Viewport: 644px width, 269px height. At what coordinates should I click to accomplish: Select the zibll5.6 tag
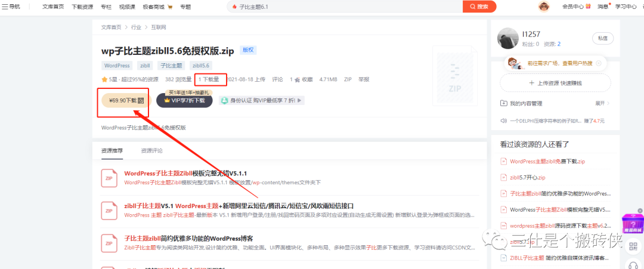201,66
